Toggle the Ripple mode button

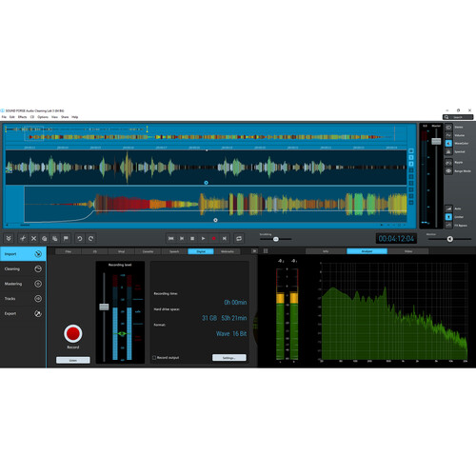448,162
